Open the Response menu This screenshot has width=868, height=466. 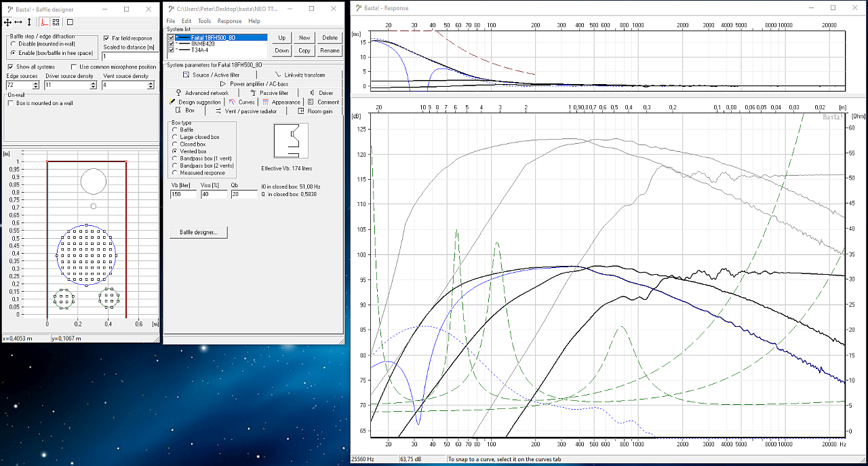[229, 21]
